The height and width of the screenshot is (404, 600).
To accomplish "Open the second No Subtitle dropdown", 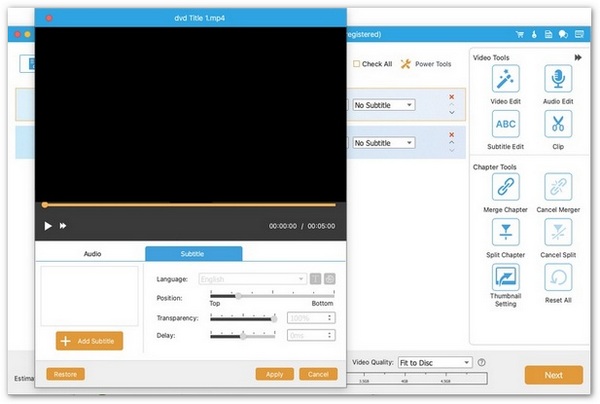I will pyautogui.click(x=384, y=143).
